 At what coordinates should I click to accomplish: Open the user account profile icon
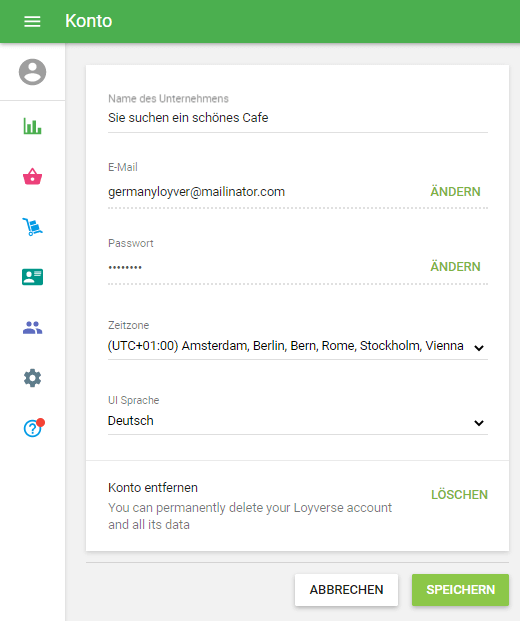point(32,72)
